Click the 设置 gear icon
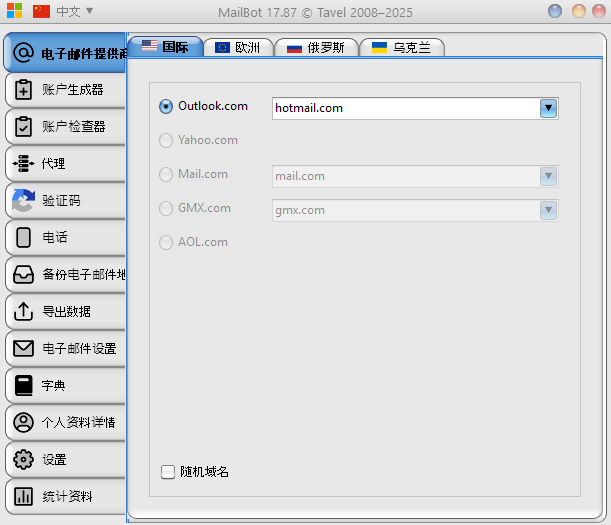Screen dimensions: 611x525 point(23,460)
